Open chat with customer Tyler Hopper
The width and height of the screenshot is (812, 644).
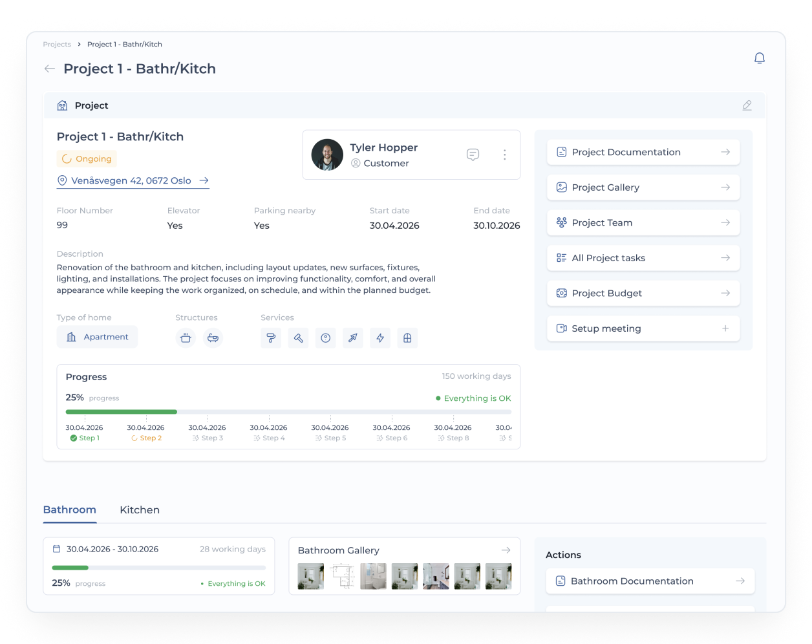473,155
